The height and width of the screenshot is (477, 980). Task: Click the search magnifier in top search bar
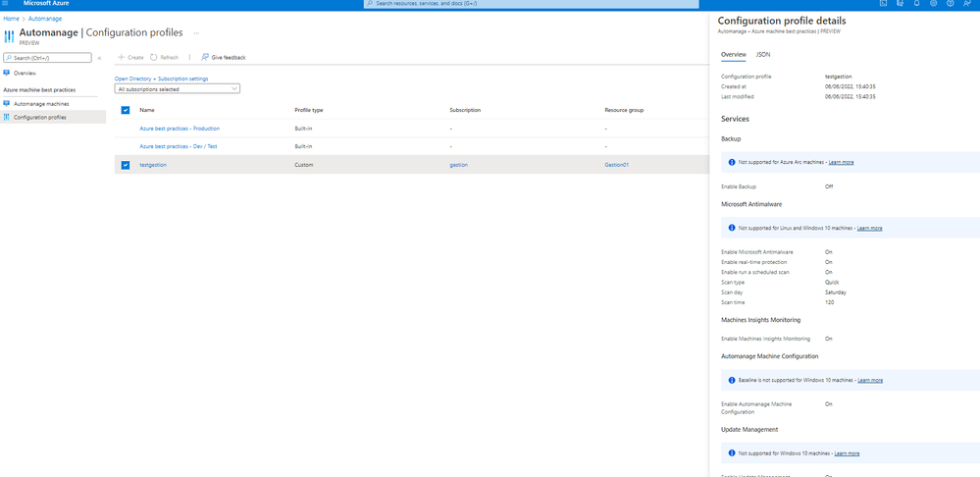[x=370, y=4]
